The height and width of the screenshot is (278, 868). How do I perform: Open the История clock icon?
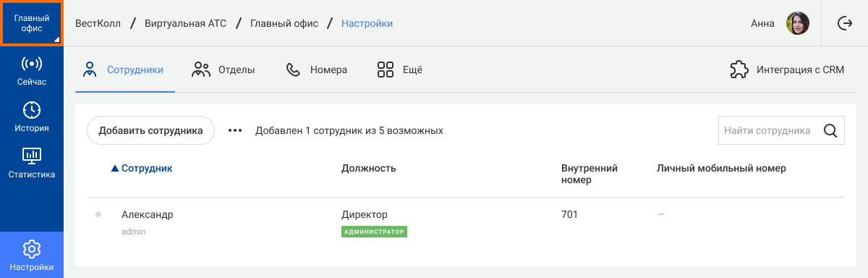[32, 110]
